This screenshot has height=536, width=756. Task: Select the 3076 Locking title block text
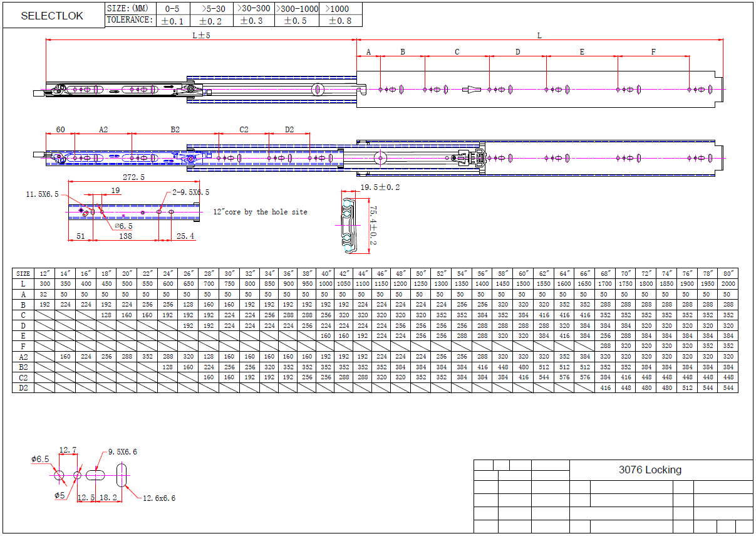coord(650,470)
